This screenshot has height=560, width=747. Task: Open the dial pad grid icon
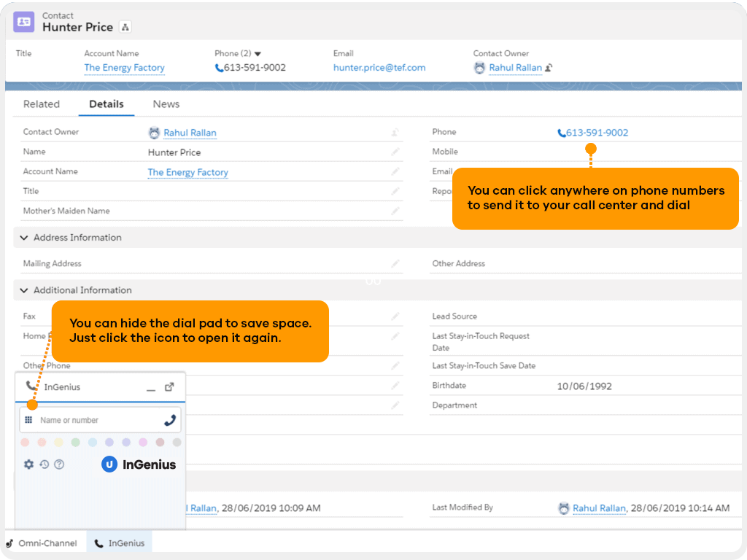tap(28, 420)
